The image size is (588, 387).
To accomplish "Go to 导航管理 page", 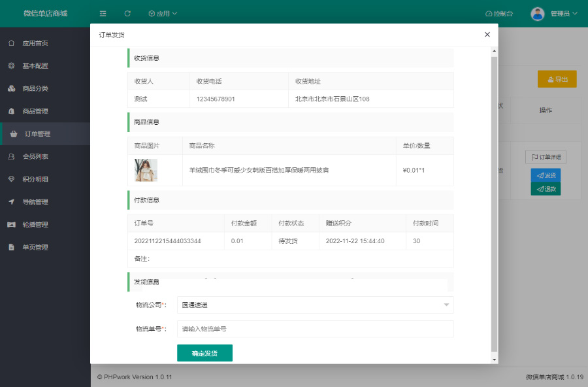I will [35, 202].
